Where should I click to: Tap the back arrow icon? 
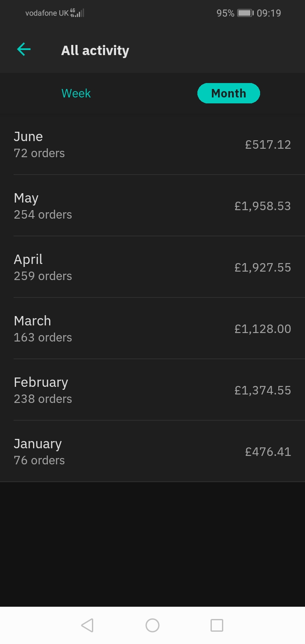[x=24, y=50]
